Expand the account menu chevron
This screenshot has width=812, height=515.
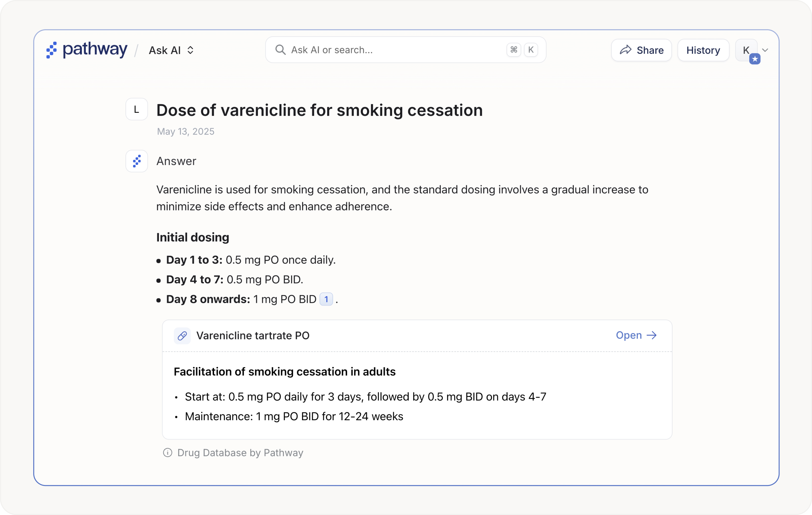[x=765, y=50]
